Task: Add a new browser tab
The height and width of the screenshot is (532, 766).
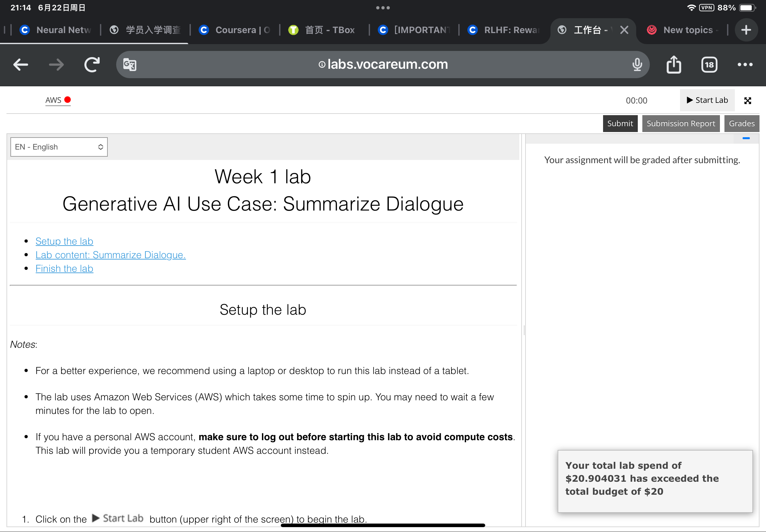Action: [746, 30]
